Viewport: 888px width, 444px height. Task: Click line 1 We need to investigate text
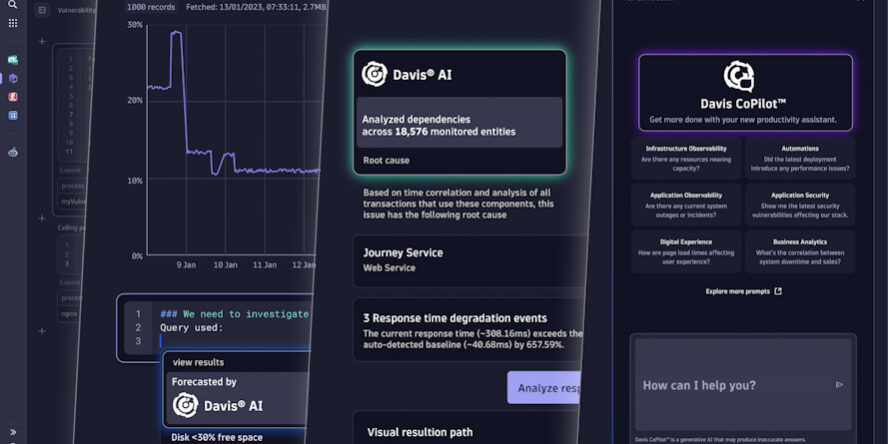[234, 314]
